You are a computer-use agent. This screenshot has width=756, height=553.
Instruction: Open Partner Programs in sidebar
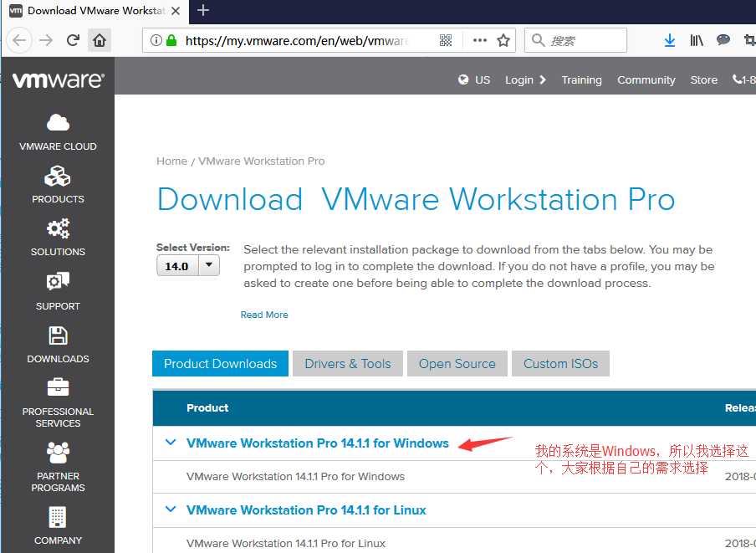[x=58, y=467]
